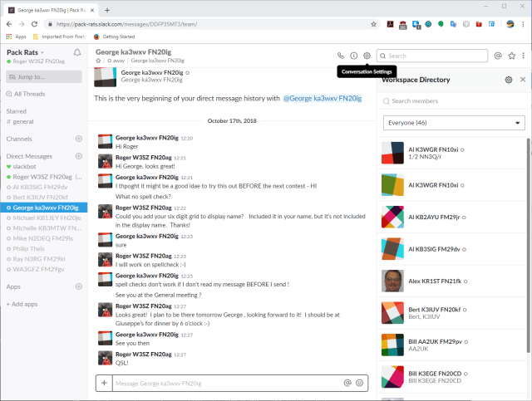Click the 12:20 timestamp on Hi Roger
This screenshot has height=401, width=532.
point(186,139)
